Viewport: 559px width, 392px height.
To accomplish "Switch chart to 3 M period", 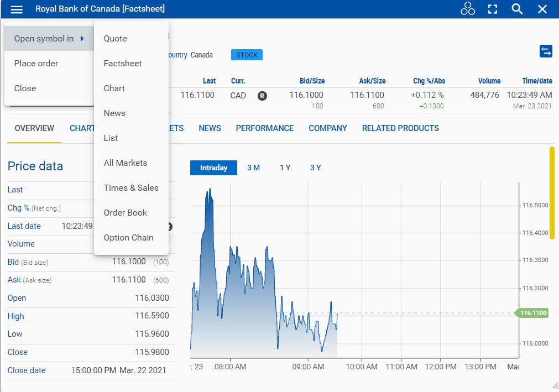I will tap(253, 167).
